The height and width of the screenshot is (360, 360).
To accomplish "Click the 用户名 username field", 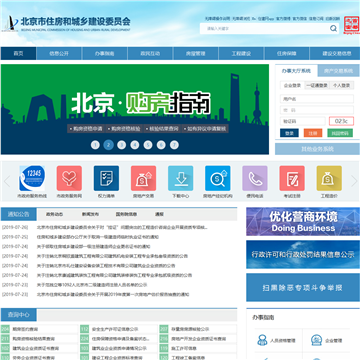I will coord(317,99).
